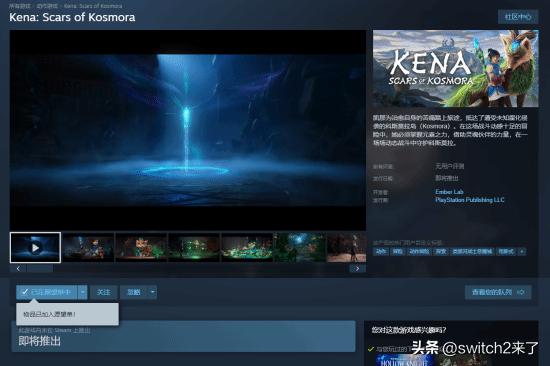Image resolution: width=550 pixels, height=366 pixels.
Task: Click the Kena: Scars of Kosmora breadcrumb link
Action: pos(93,6)
